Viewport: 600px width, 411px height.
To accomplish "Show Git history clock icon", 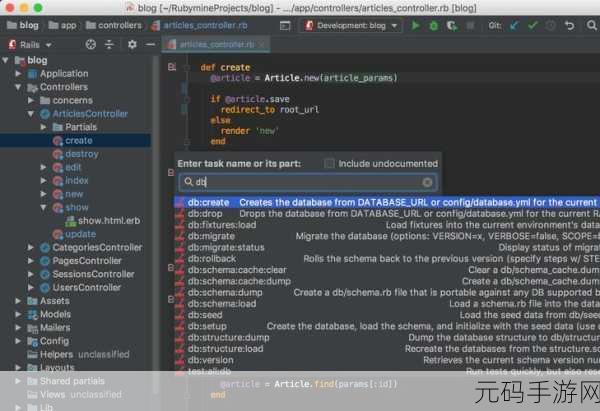I will [x=551, y=26].
